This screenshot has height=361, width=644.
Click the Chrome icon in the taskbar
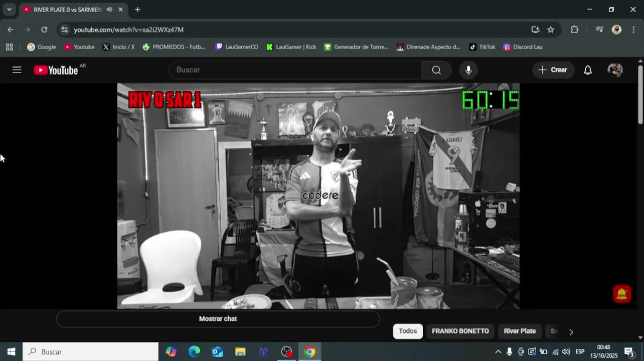click(x=309, y=352)
